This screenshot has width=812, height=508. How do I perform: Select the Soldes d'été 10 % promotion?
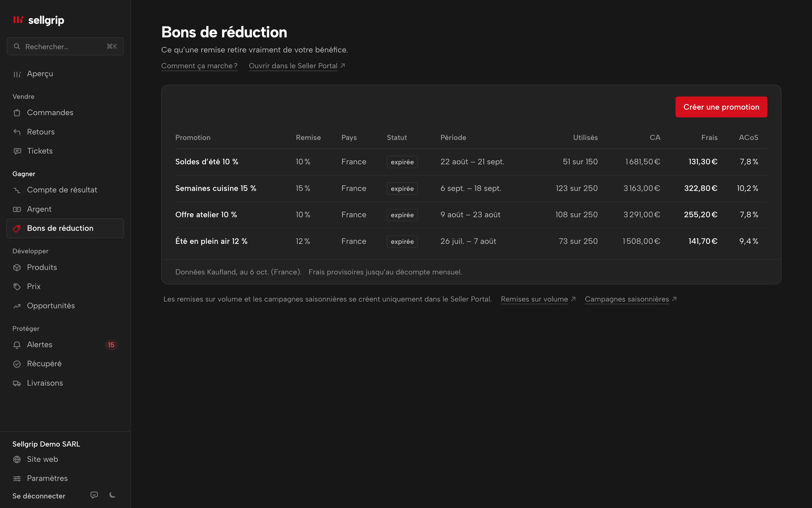click(207, 162)
